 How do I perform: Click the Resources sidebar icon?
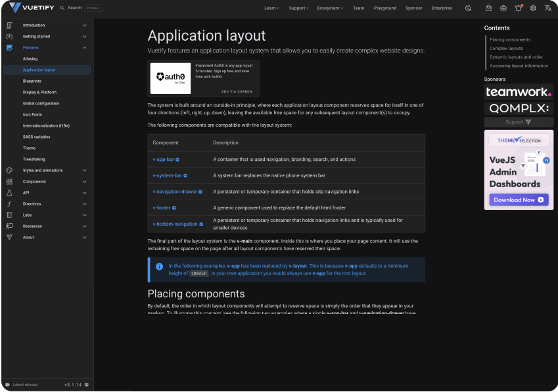click(x=10, y=226)
